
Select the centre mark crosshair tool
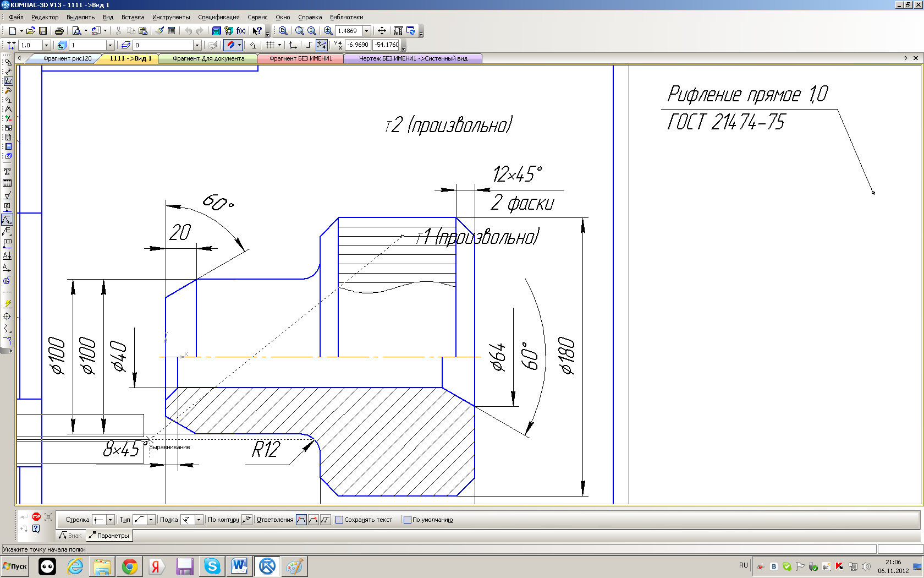click(7, 316)
